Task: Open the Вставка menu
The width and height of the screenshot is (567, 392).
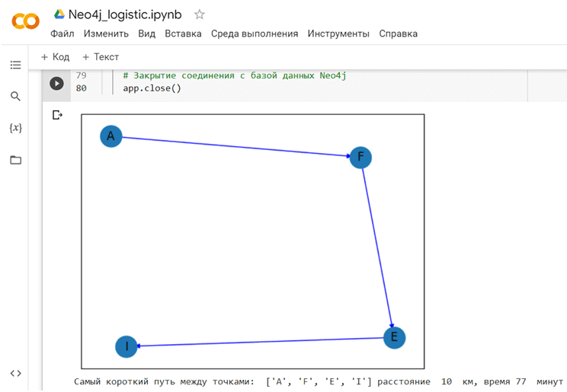Action: click(183, 33)
